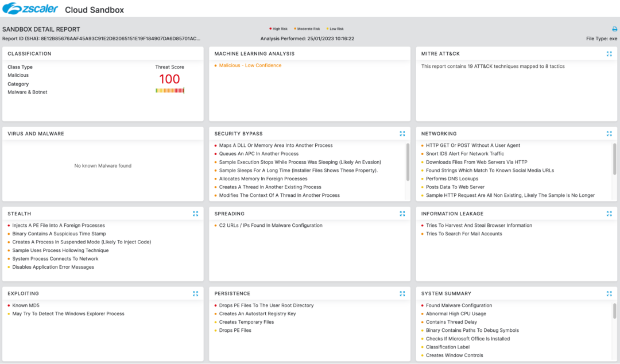This screenshot has width=620, height=364.
Task: Expand the Stealth panel
Action: coord(196,214)
